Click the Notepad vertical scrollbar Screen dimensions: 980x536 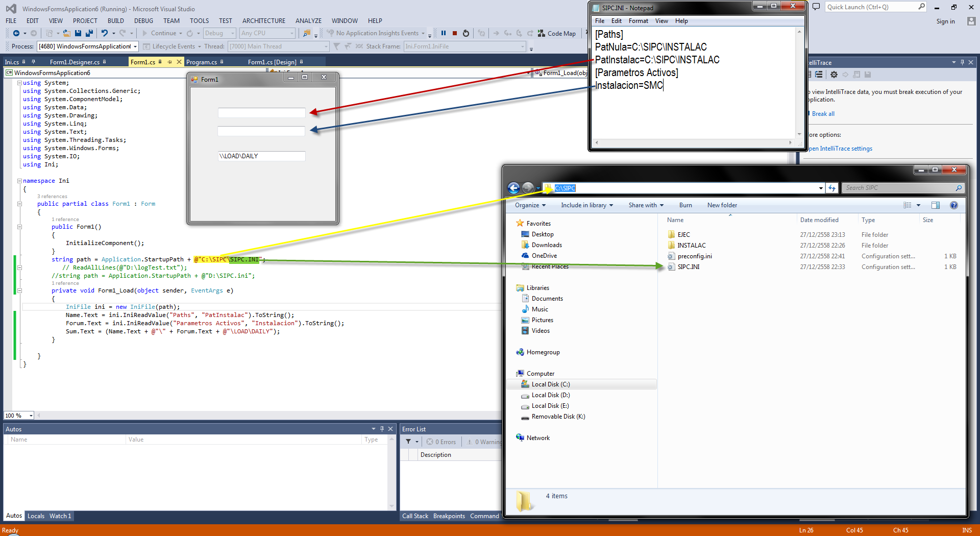pos(799,82)
